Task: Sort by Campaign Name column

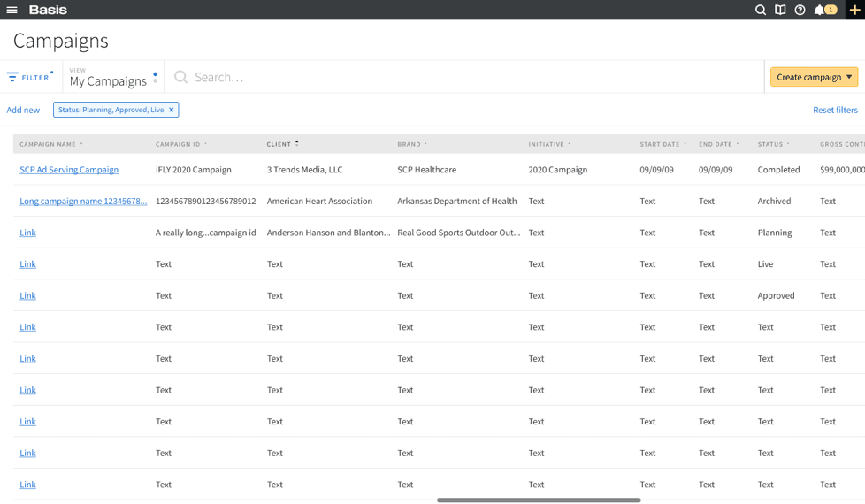Action: [51, 144]
